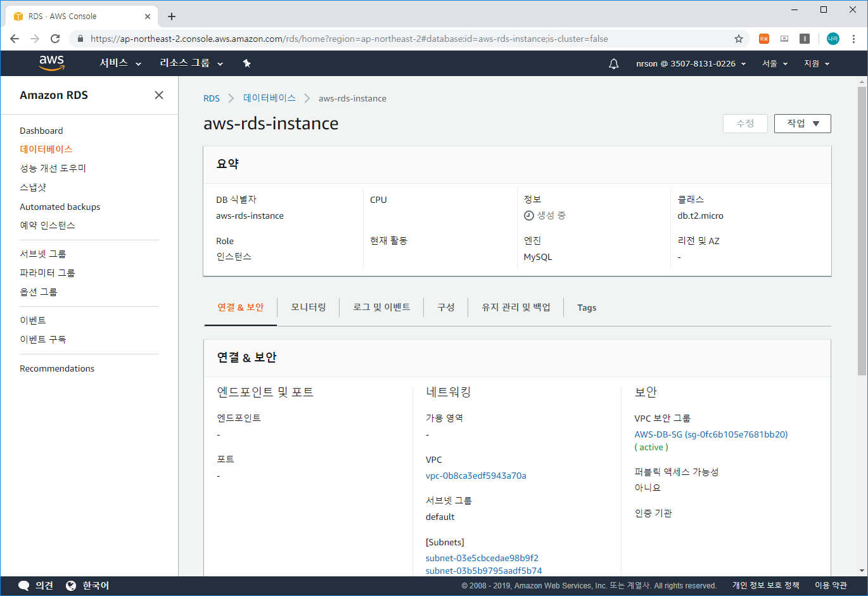Viewport: 868px width, 596px height.
Task: Open 옵션 그룹 in the sidebar
Action: point(39,292)
